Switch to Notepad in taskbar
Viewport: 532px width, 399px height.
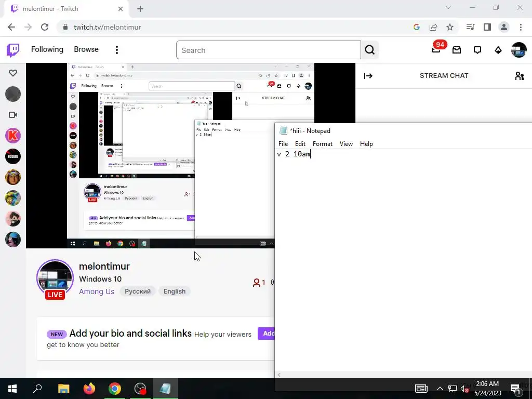tap(166, 389)
